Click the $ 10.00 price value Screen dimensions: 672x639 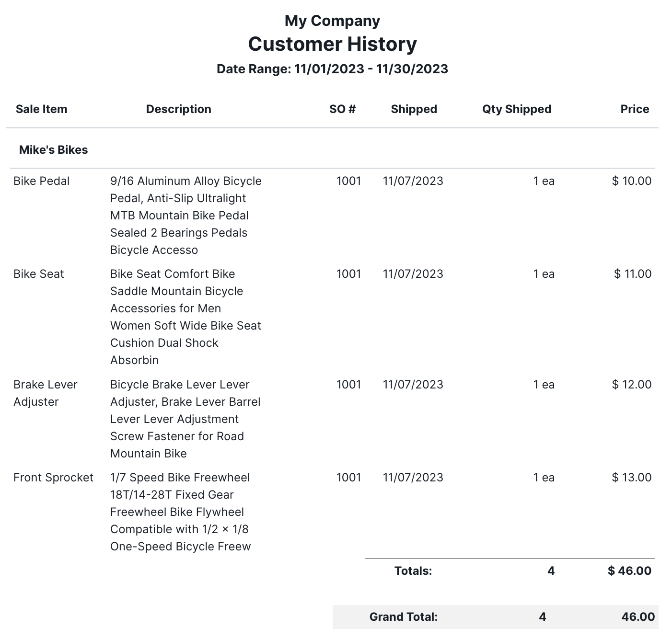click(632, 181)
